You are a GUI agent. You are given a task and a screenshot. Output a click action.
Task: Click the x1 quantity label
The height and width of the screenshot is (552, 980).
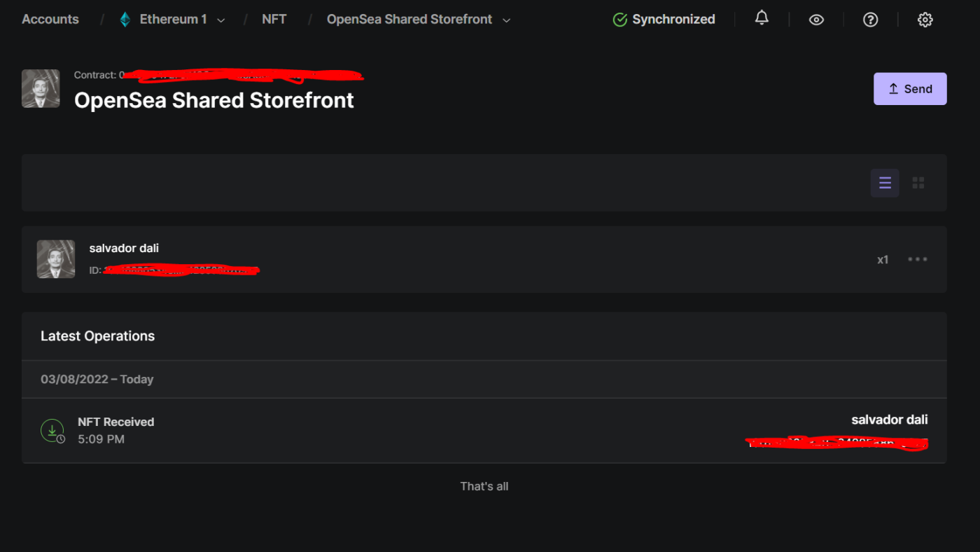[883, 260]
